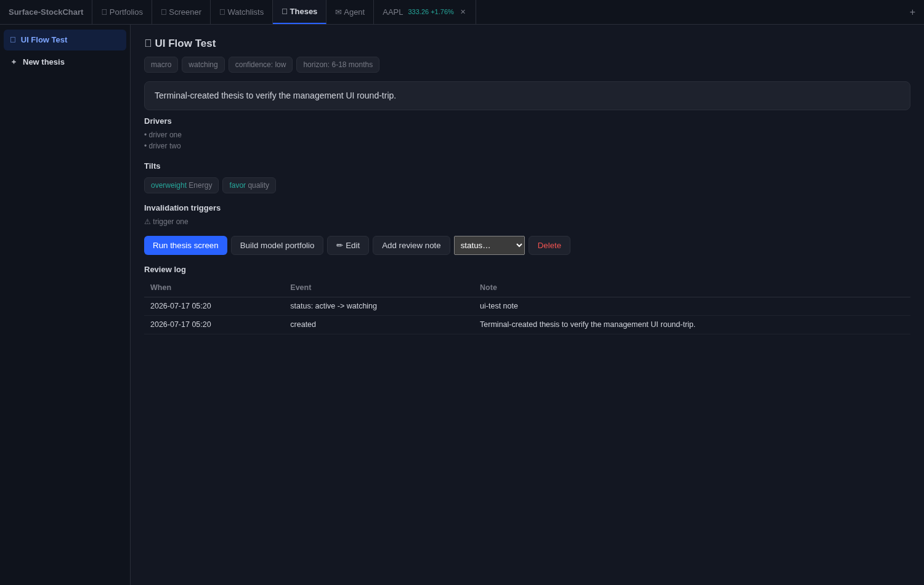Click the plus icon to add new tab
Viewport: 924px width, 585px height.
coord(912,12)
